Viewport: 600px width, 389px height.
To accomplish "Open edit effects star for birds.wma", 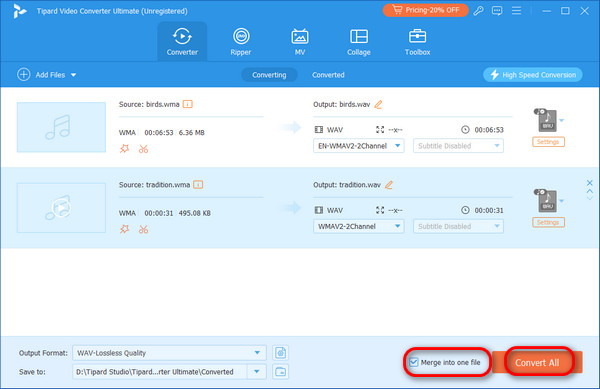I will coord(124,149).
